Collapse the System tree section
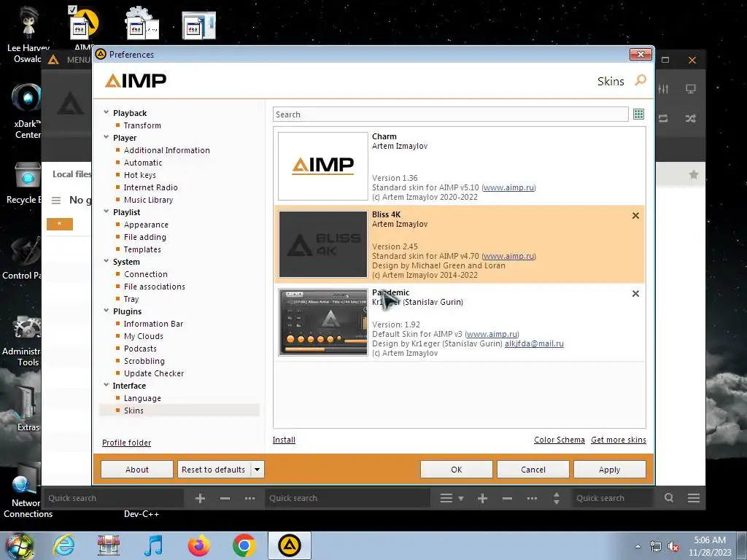747x560 pixels. [107, 261]
